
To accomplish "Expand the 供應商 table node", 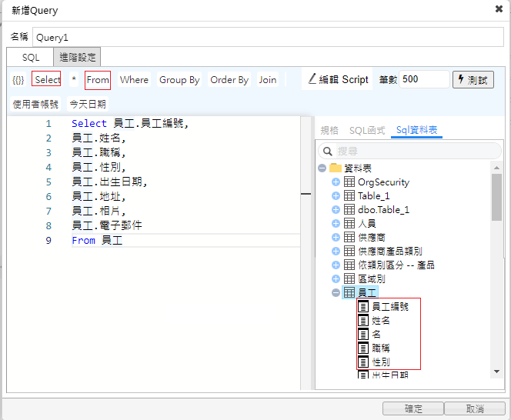I will [x=336, y=237].
